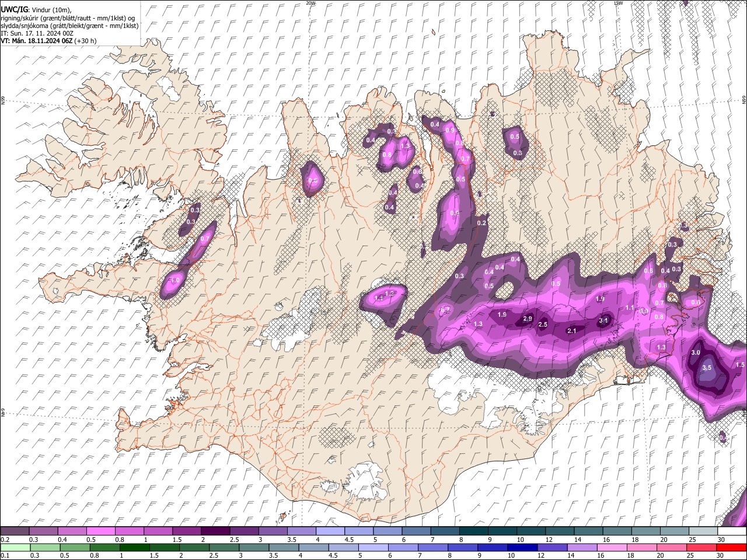This screenshot has width=747, height=560.
Task: Click the "15W" longitude label
Action: tap(619, 3)
